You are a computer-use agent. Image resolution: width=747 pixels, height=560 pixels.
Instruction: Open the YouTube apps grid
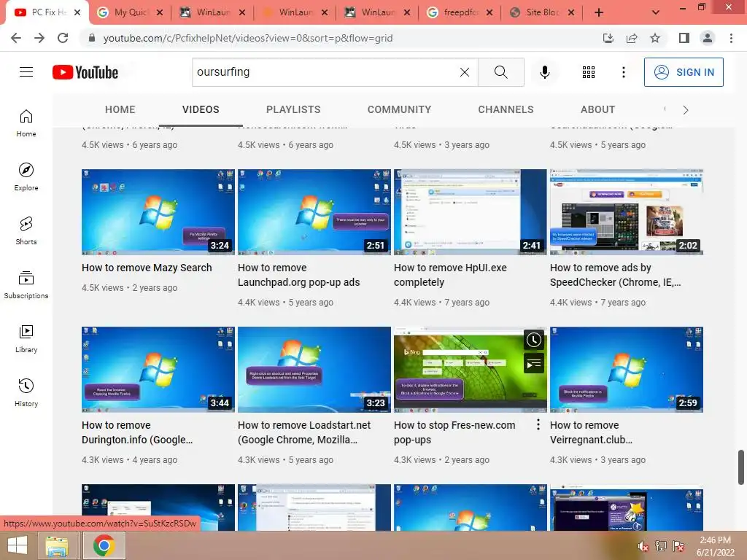pyautogui.click(x=589, y=72)
